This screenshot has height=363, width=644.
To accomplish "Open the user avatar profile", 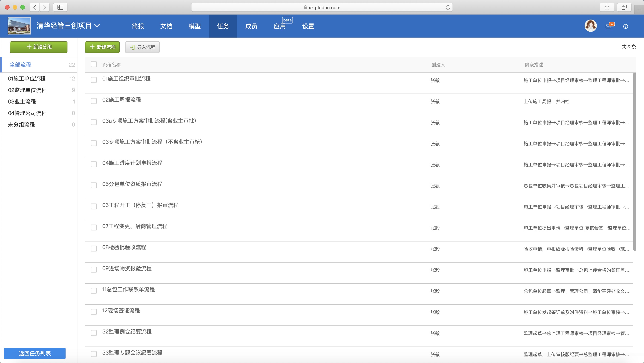I will (x=591, y=26).
